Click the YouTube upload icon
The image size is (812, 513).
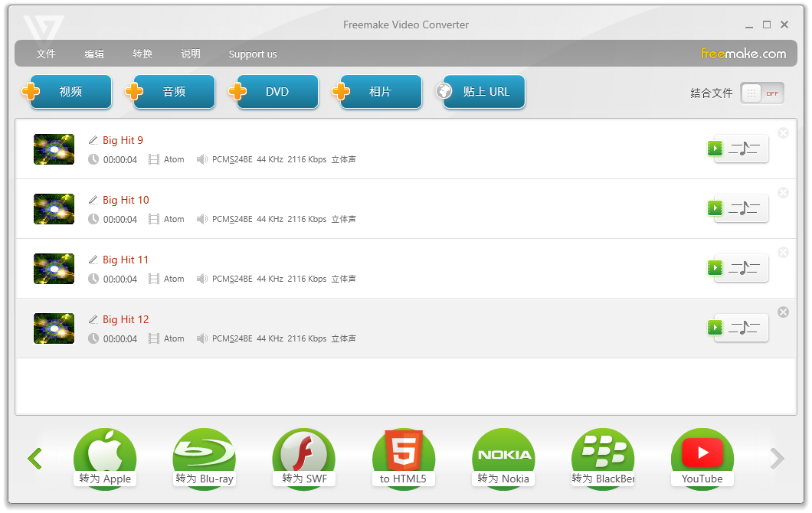(x=702, y=458)
